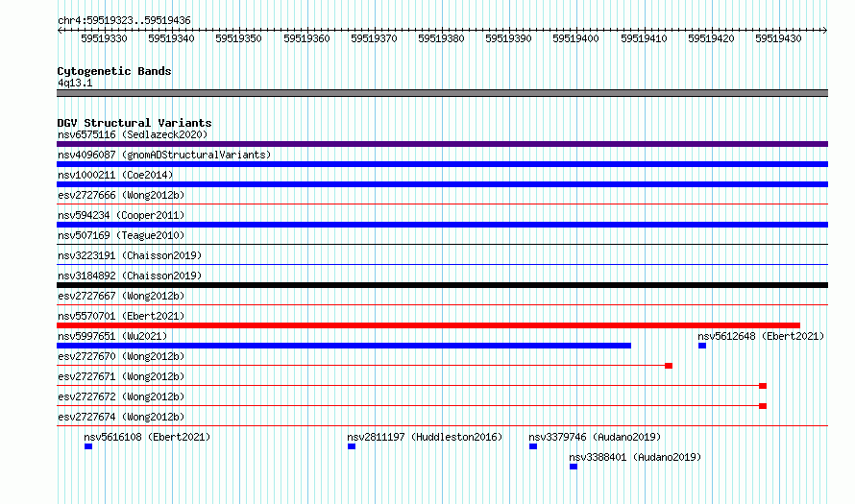Open esv2727674 (Wong2012b) variant label
855x504 pixels.
click(x=121, y=417)
